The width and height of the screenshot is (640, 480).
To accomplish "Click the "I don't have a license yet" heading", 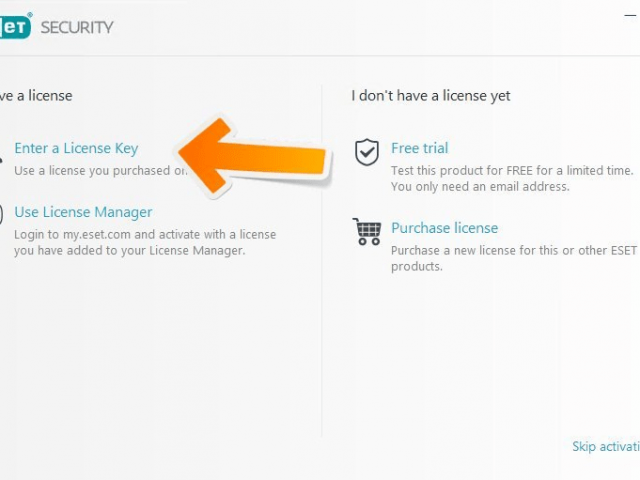I will point(430,96).
